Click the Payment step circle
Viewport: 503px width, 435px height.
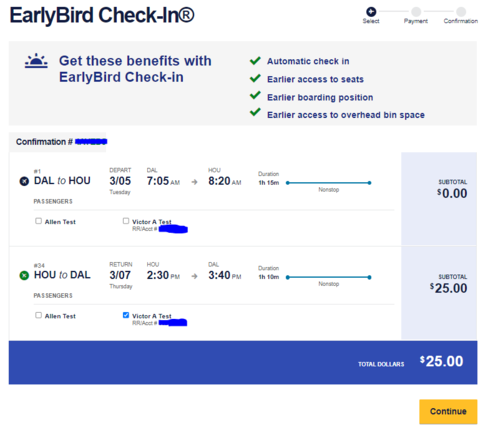coord(416,12)
